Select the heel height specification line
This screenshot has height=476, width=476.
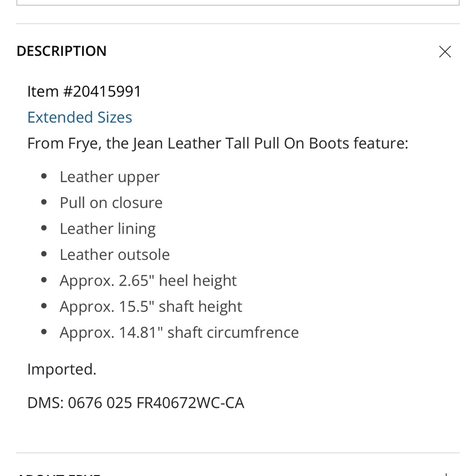pos(148,280)
